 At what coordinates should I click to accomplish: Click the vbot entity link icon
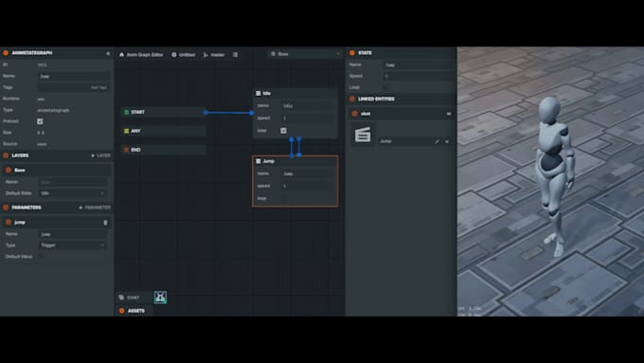(449, 114)
